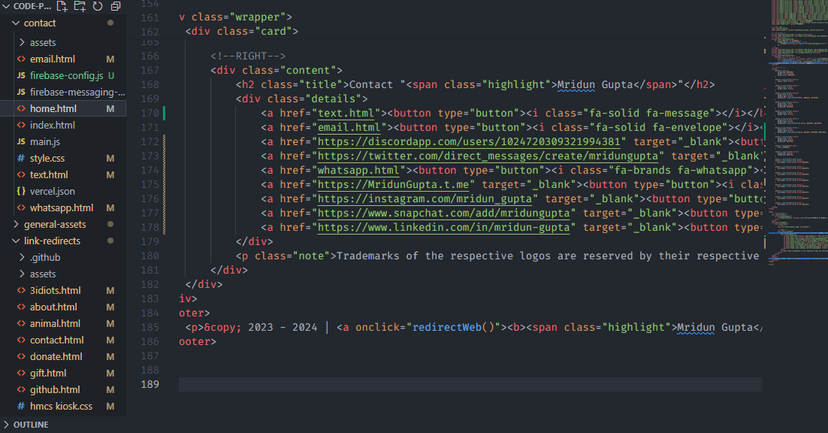This screenshot has height=433, width=828.
Task: Click line number 170 in the gutter
Action: (150, 113)
